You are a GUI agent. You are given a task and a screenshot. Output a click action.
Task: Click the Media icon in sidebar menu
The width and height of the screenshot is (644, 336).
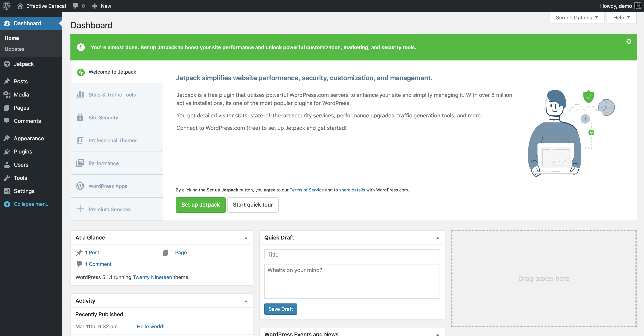tap(7, 94)
